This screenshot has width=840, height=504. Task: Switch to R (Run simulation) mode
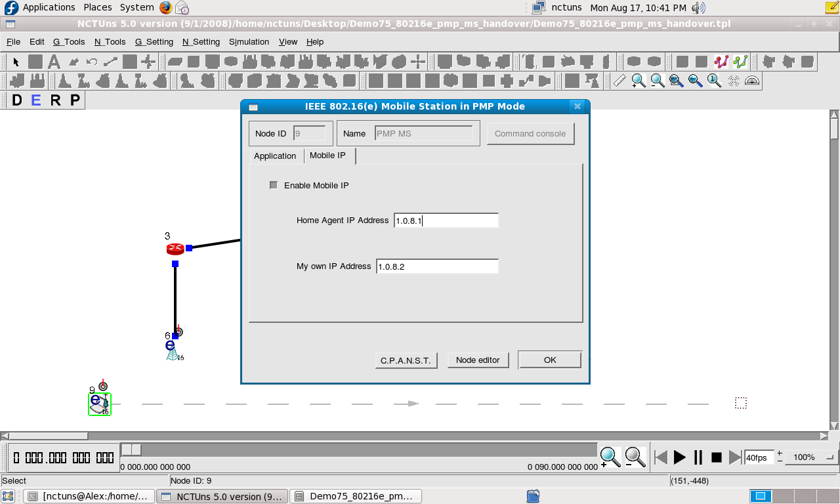tap(56, 100)
